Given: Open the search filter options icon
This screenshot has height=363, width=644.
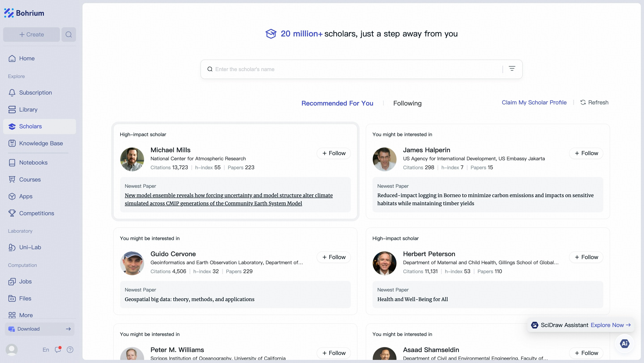Looking at the screenshot, I should (x=512, y=68).
